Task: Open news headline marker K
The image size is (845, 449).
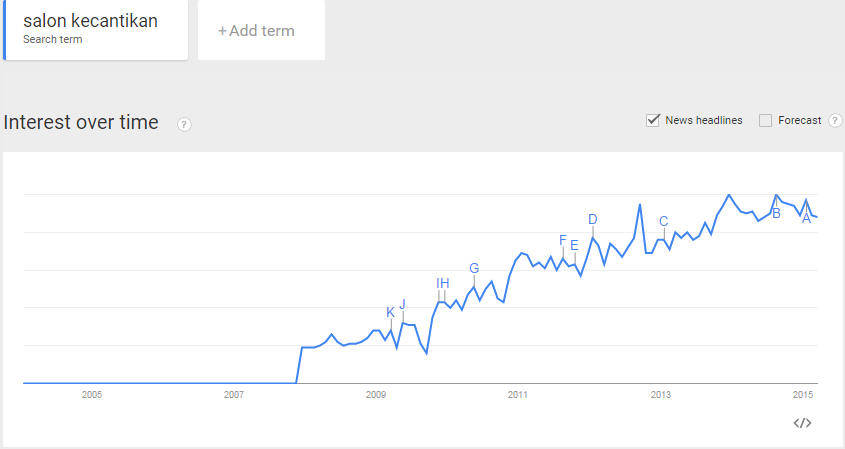Action: pyautogui.click(x=391, y=313)
